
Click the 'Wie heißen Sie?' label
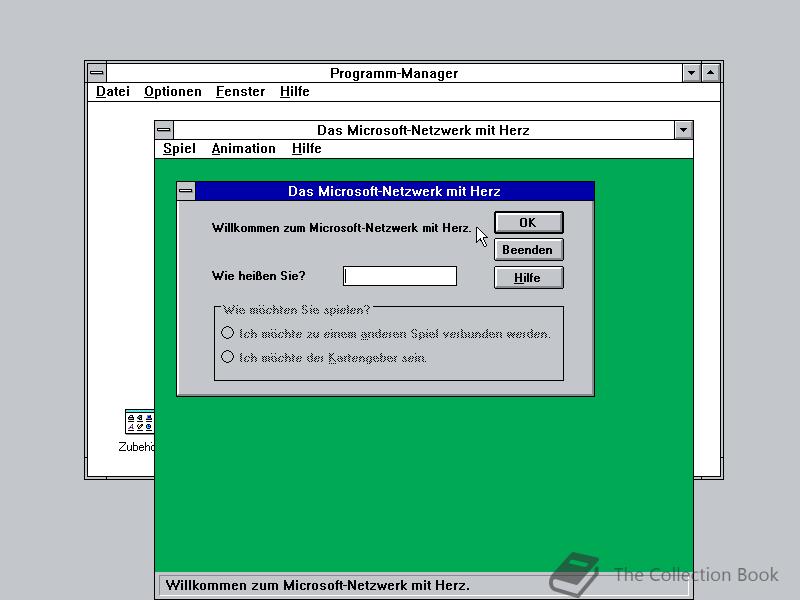tap(259, 276)
